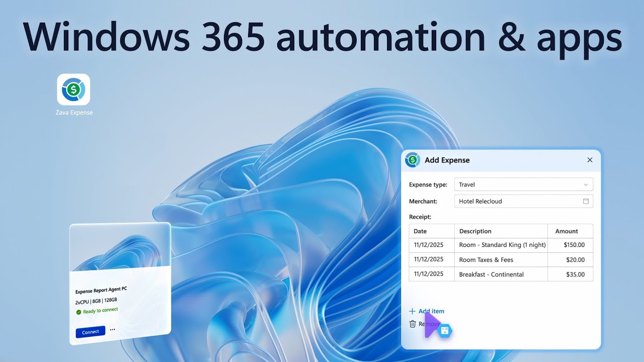Click the trash icon next to Remove

click(412, 324)
